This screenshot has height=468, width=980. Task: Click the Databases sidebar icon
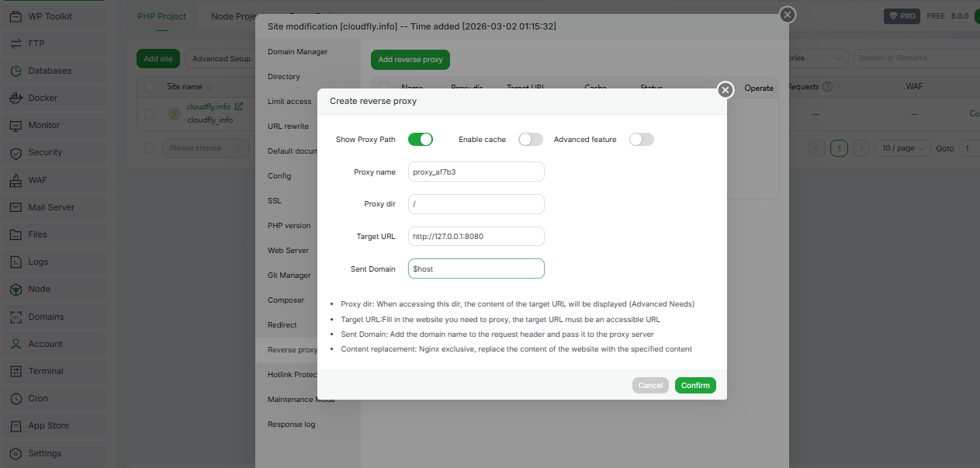16,71
